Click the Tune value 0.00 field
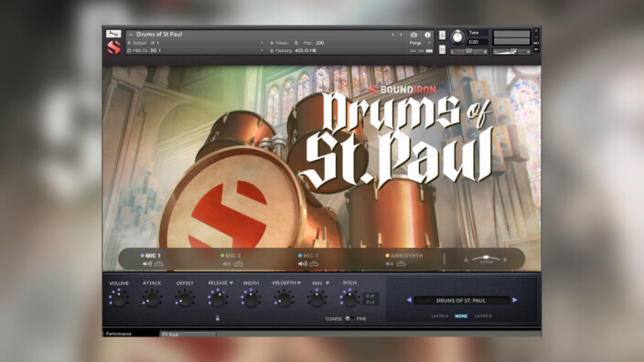Image resolution: width=644 pixels, height=362 pixels. [478, 42]
